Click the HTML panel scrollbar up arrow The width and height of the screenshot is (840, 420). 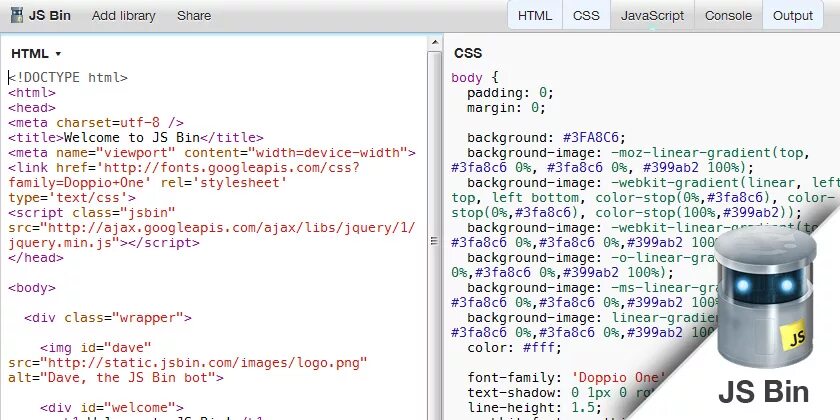pos(435,42)
